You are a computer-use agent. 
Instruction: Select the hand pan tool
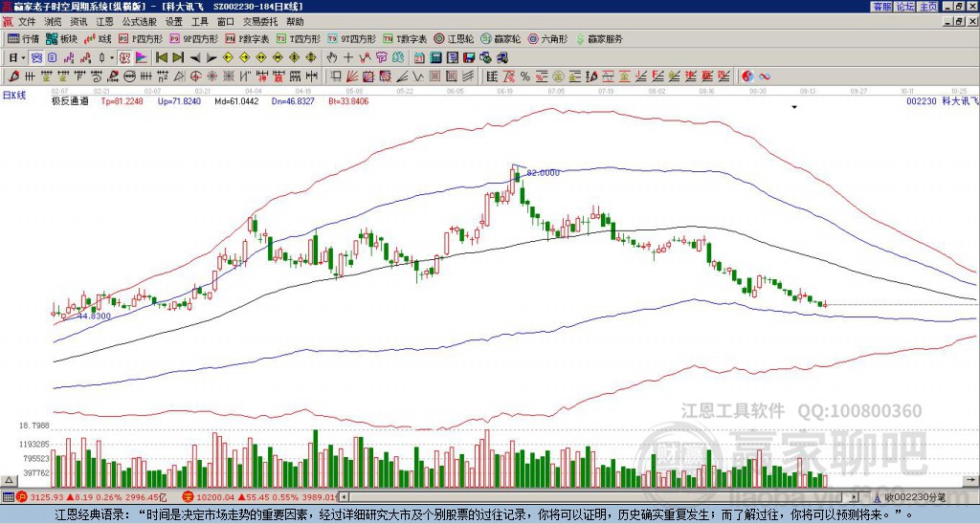(332, 58)
